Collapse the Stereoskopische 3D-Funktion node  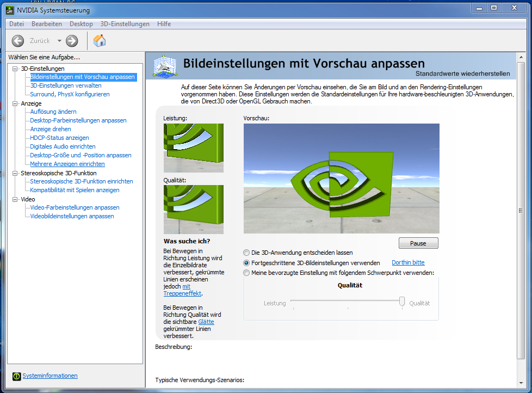tap(15, 173)
